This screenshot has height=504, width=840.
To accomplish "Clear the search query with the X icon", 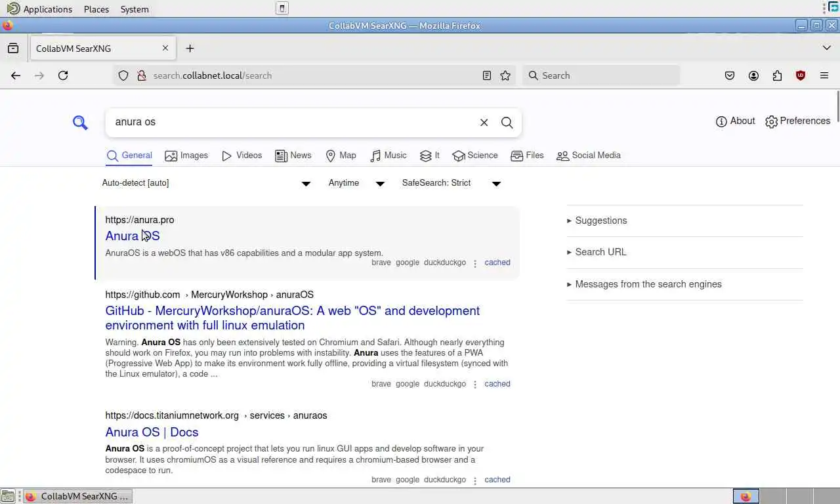I will [484, 122].
